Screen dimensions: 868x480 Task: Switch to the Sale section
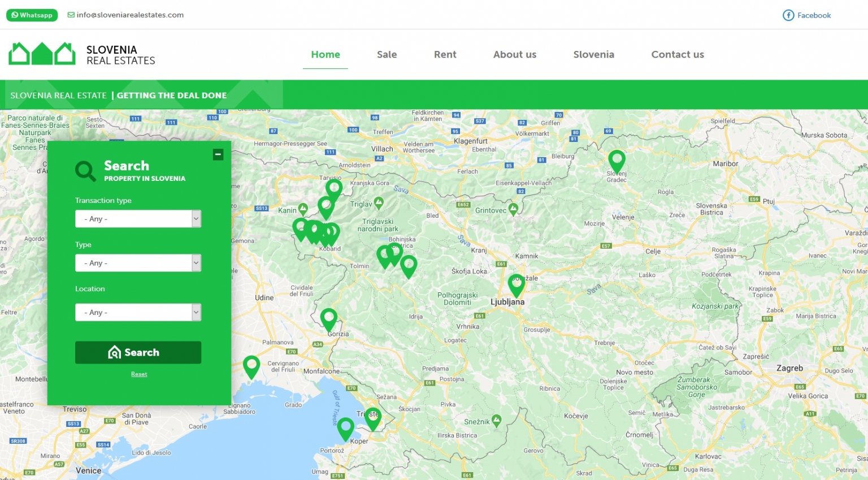pos(387,54)
